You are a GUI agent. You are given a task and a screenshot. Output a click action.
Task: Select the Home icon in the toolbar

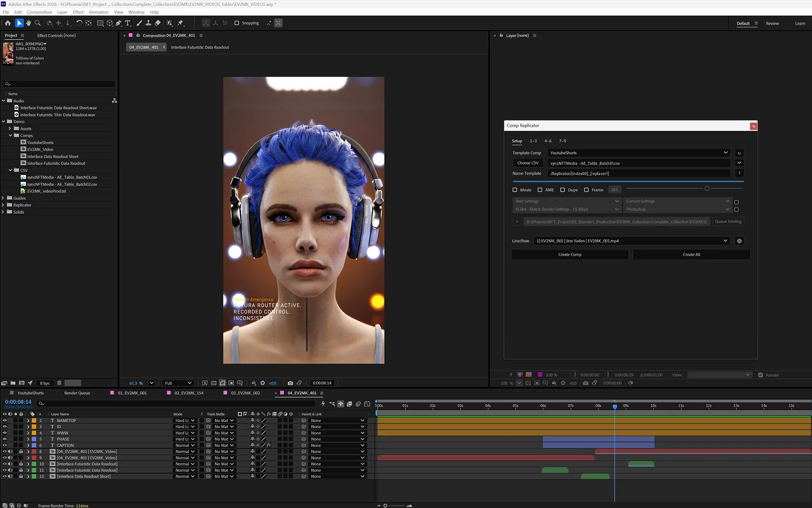(x=8, y=23)
